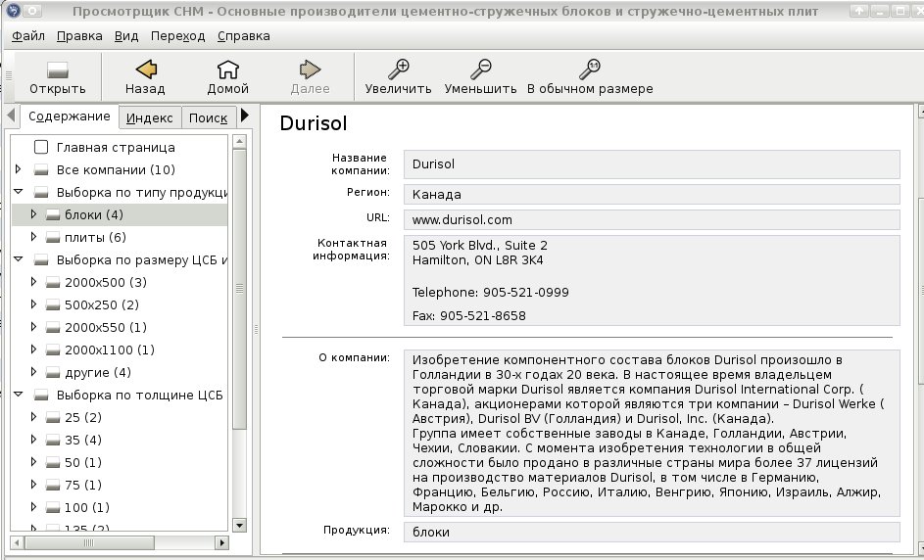The height and width of the screenshot is (560, 924).
Task: Click the book icon beside 2000x1100 (1)
Action: click(53, 350)
